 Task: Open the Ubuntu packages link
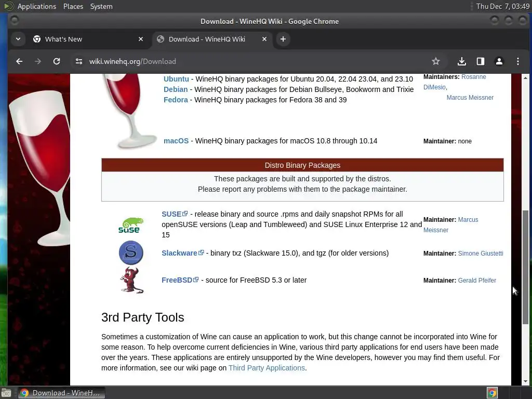(x=176, y=79)
